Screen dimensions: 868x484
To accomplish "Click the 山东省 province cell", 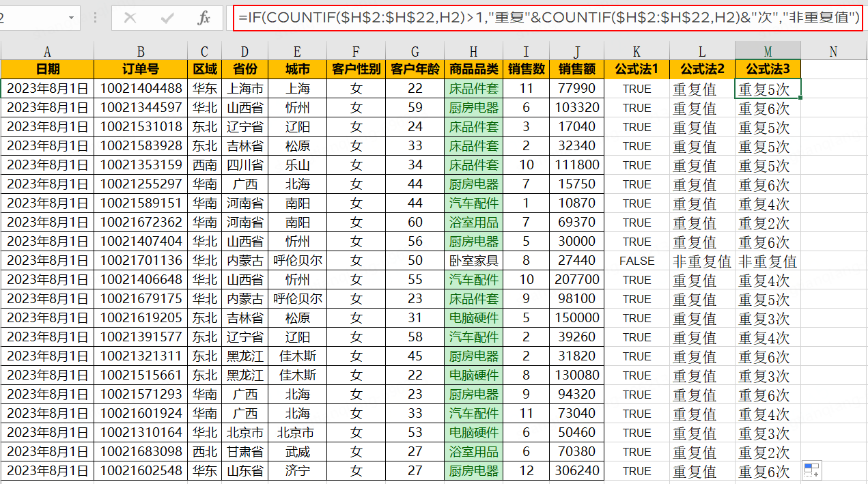I will coord(244,471).
